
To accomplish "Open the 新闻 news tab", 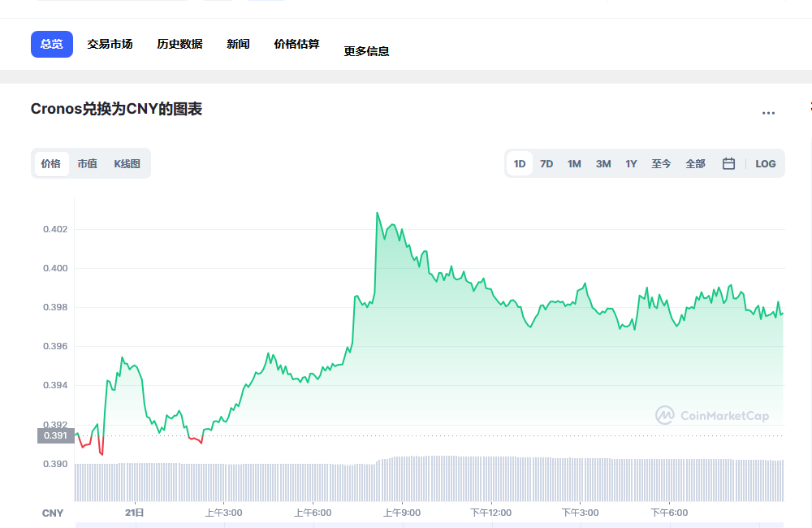I will click(237, 44).
